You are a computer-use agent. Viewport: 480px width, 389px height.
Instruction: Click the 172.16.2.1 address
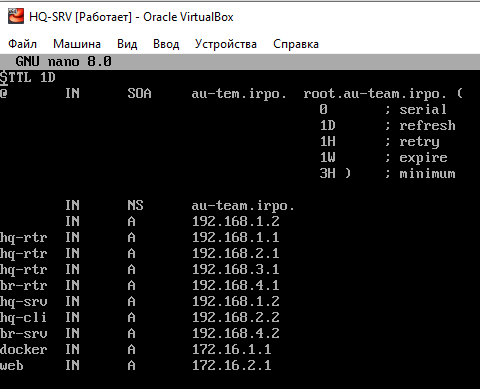click(232, 365)
